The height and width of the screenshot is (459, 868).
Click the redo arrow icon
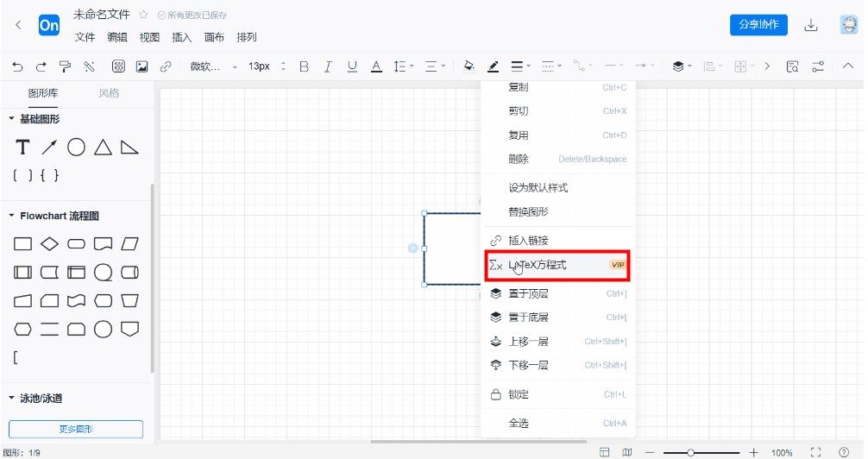(41, 67)
